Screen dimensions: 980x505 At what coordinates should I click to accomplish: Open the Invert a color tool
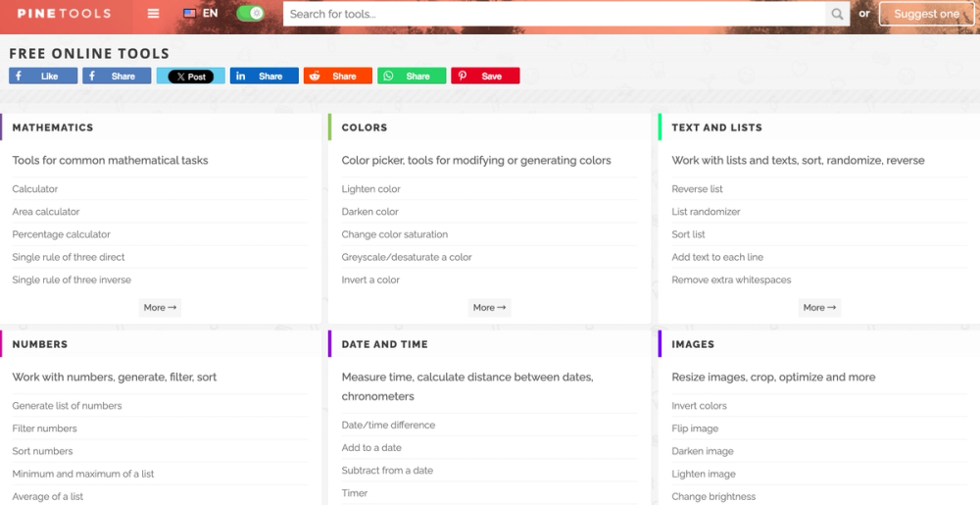(x=370, y=280)
